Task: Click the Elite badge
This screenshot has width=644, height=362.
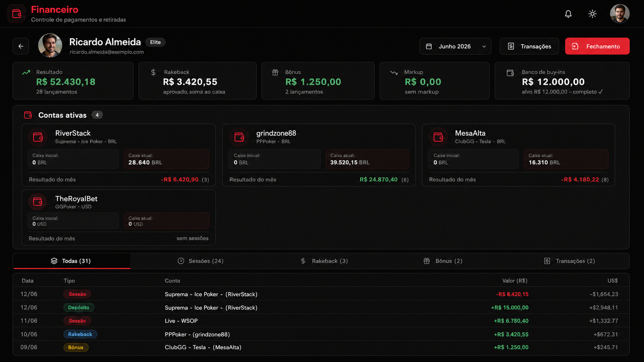Action: coord(155,42)
